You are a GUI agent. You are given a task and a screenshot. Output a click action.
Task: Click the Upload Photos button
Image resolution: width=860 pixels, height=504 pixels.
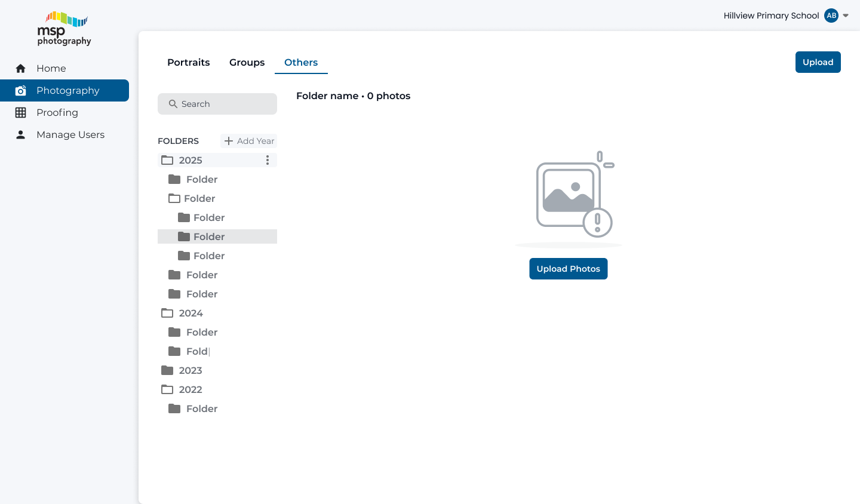(x=568, y=269)
